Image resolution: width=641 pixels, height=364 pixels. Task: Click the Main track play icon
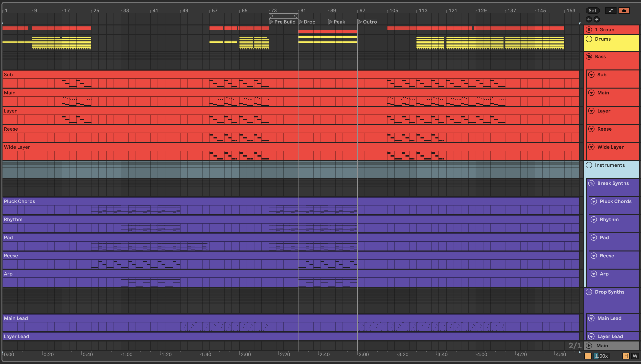[589, 345]
